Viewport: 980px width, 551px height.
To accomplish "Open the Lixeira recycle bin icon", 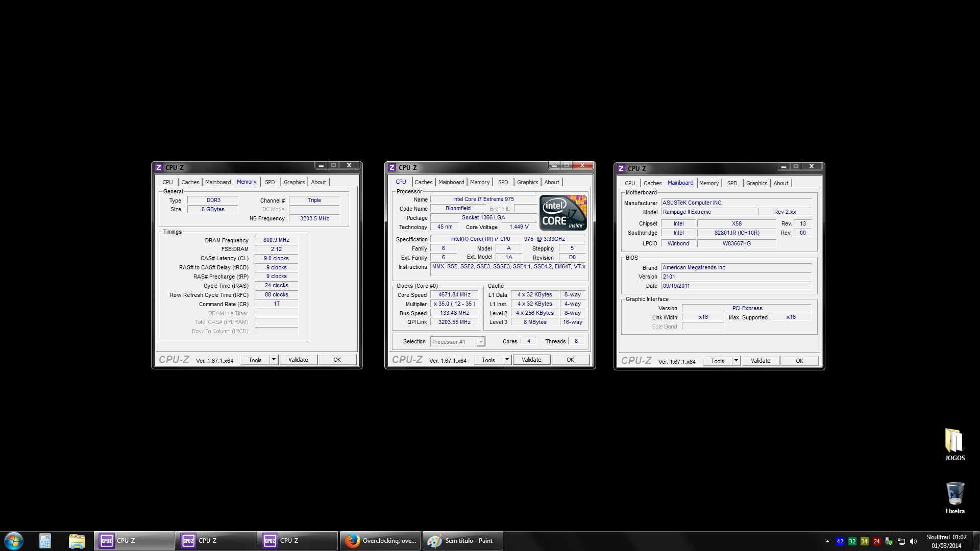I will 955,498.
